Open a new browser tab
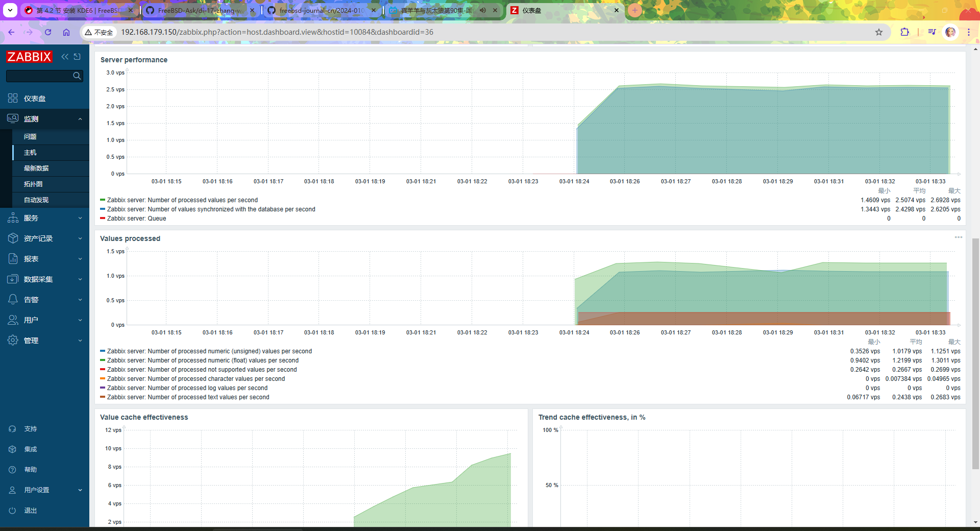The height and width of the screenshot is (531, 980). coord(635,10)
